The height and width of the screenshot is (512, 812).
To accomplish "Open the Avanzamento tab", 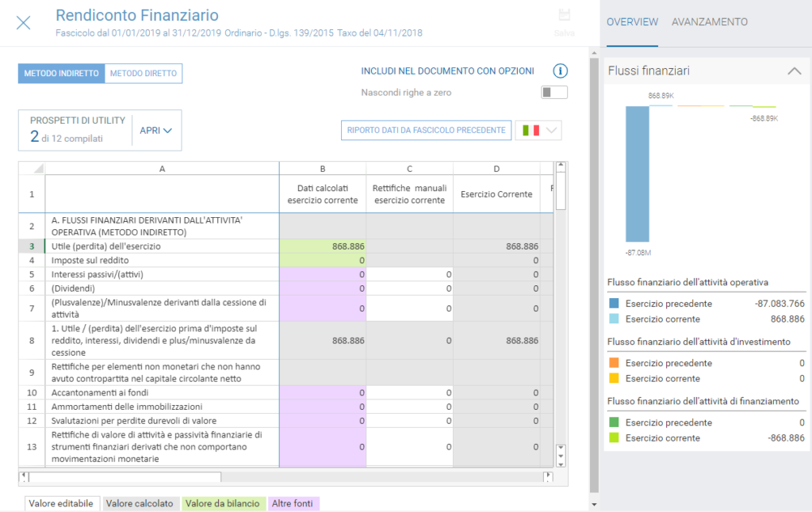I will [x=710, y=22].
